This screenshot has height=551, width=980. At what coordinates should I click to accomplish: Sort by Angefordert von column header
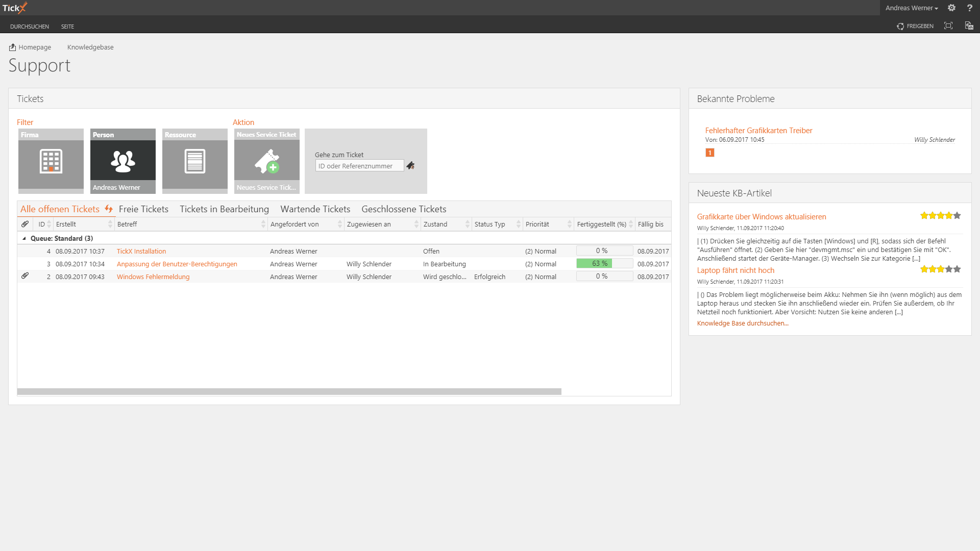tap(306, 224)
